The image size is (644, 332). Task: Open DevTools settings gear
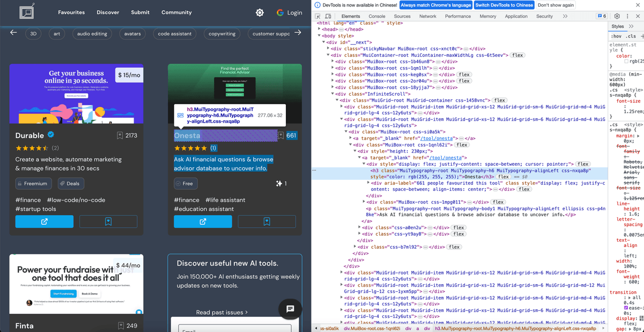pos(617,16)
